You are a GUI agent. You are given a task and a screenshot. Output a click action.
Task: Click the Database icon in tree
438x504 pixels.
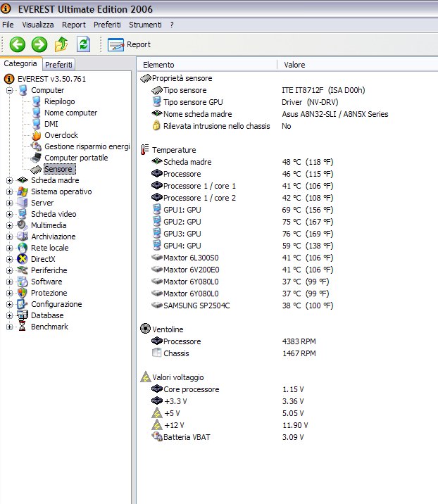pyautogui.click(x=23, y=315)
